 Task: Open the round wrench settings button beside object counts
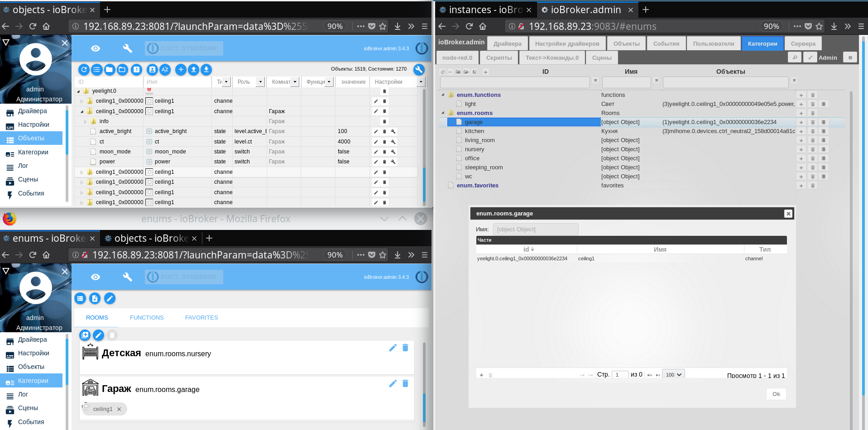coord(419,69)
